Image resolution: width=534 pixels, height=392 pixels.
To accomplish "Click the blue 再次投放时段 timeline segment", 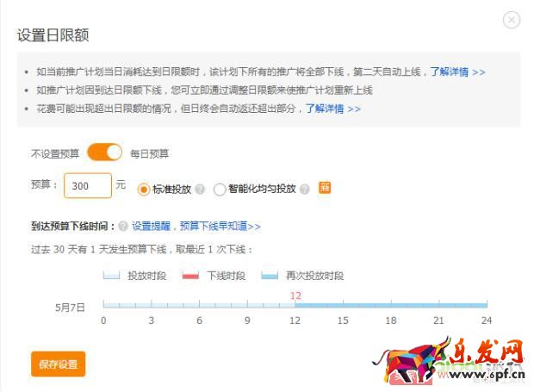I will pyautogui.click(x=391, y=305).
